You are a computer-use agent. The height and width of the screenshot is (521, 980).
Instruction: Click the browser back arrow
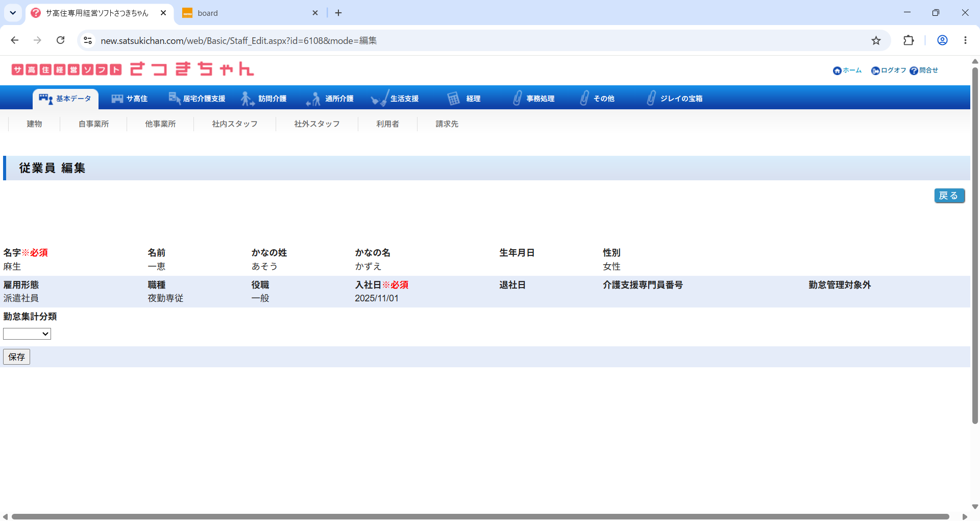coord(15,40)
